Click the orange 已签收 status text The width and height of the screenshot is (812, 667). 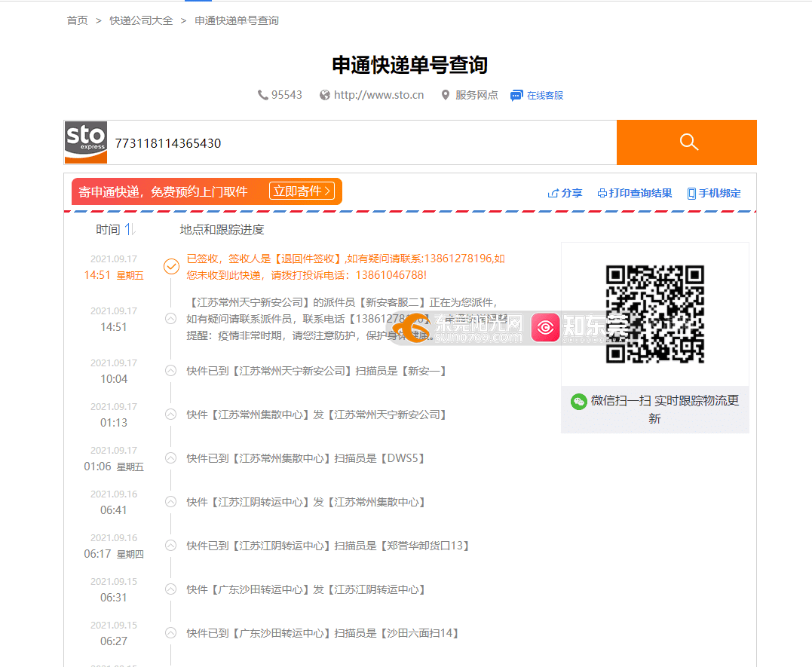pos(345,267)
